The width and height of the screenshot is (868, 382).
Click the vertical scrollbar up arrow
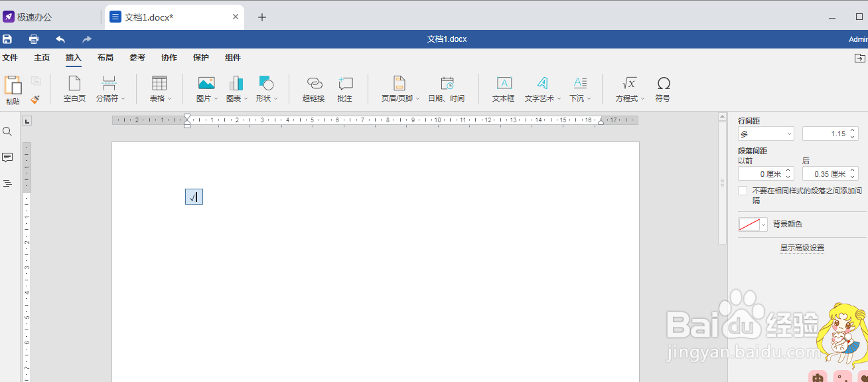723,116
